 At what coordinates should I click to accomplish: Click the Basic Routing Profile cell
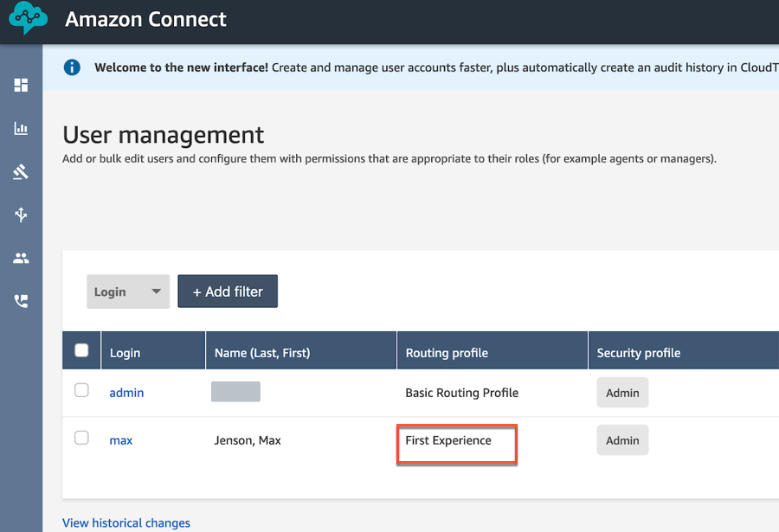coord(462,393)
